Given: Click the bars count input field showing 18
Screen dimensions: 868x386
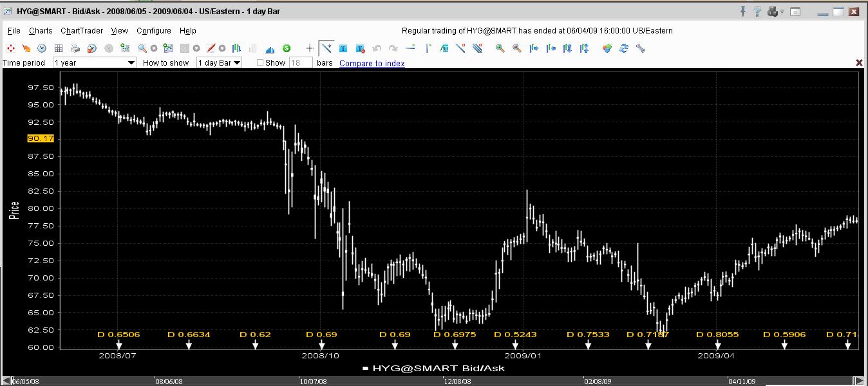Looking at the screenshot, I should (x=301, y=62).
